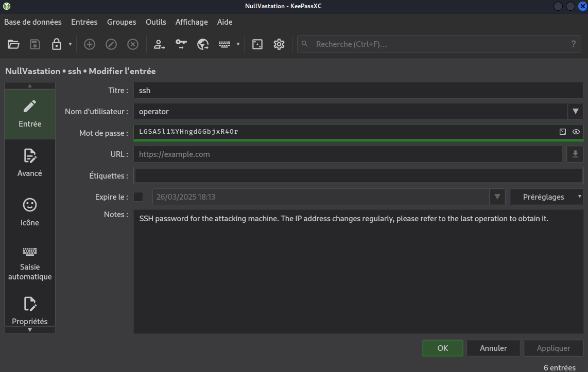Image resolution: width=588 pixels, height=372 pixels.
Task: Download favicon button next to URL
Action: click(x=575, y=154)
